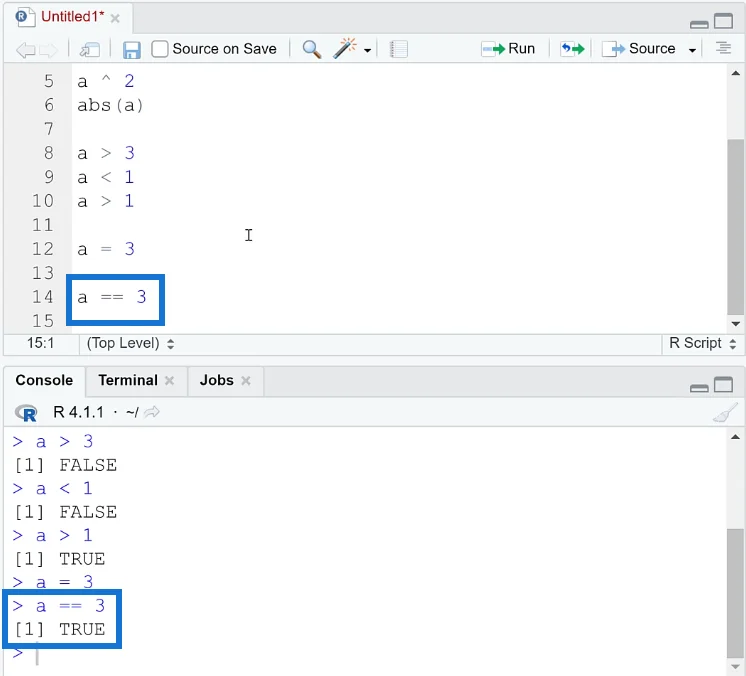The image size is (746, 676).
Task: Close the Untitled1 script tab
Action: coord(115,19)
